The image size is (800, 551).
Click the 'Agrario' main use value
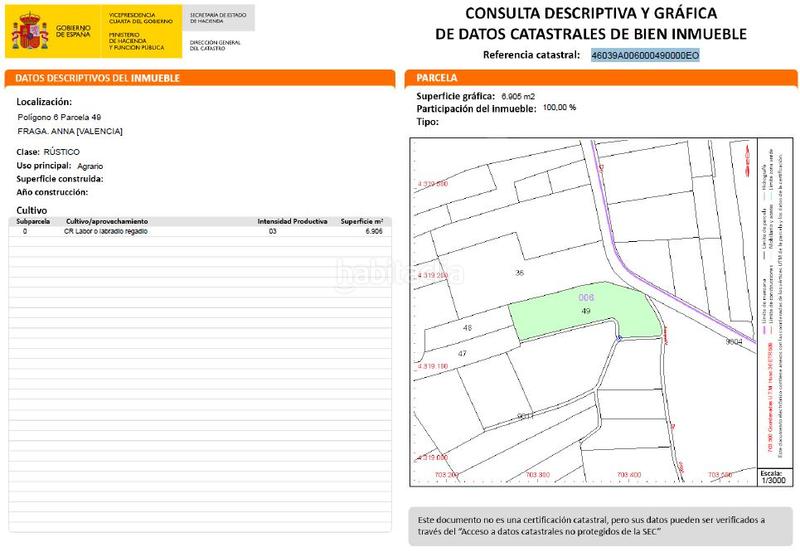(x=90, y=166)
